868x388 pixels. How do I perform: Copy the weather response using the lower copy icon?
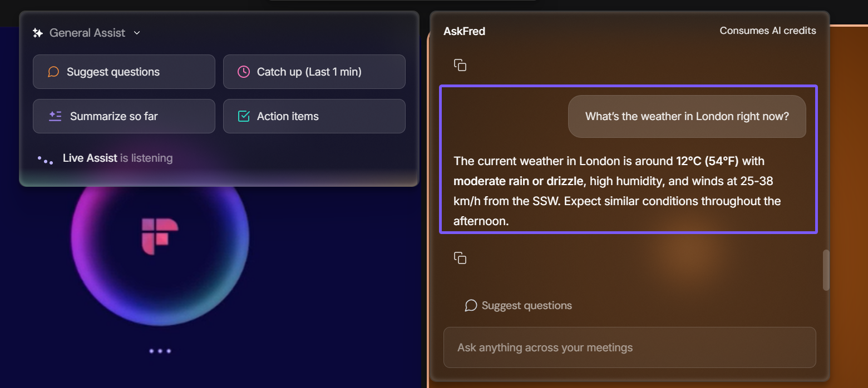(x=460, y=257)
